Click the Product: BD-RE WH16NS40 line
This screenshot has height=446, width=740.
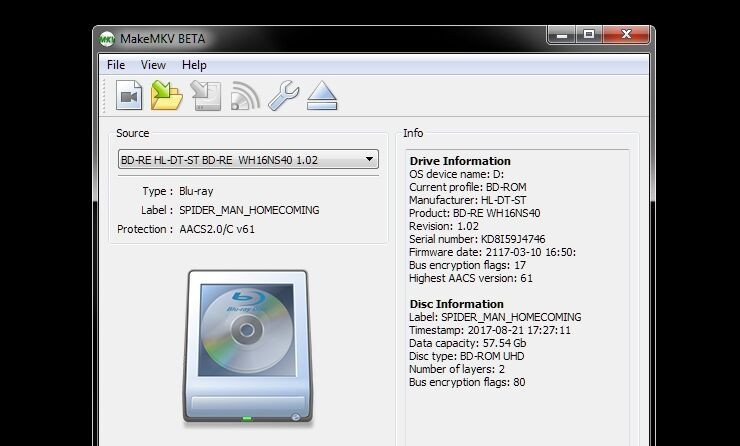(x=475, y=213)
